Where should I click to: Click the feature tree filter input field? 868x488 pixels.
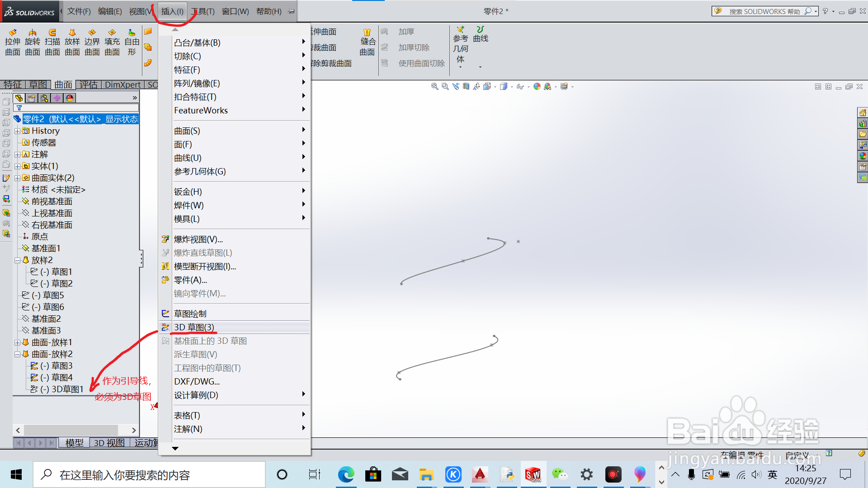(76, 108)
